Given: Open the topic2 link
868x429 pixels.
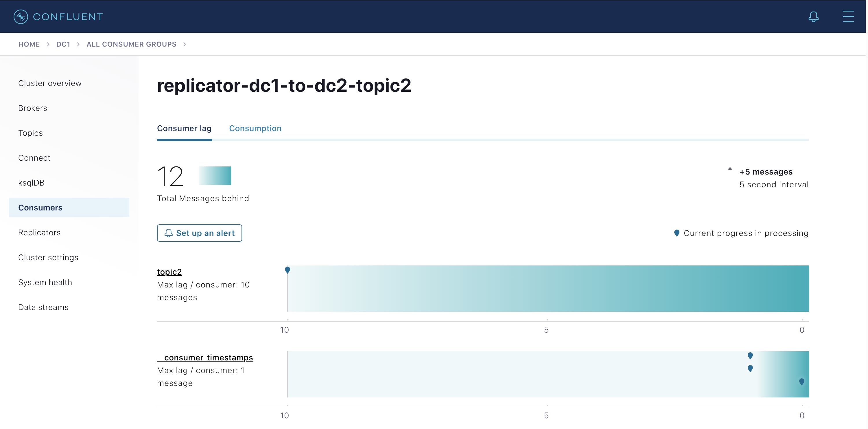Looking at the screenshot, I should [x=169, y=272].
